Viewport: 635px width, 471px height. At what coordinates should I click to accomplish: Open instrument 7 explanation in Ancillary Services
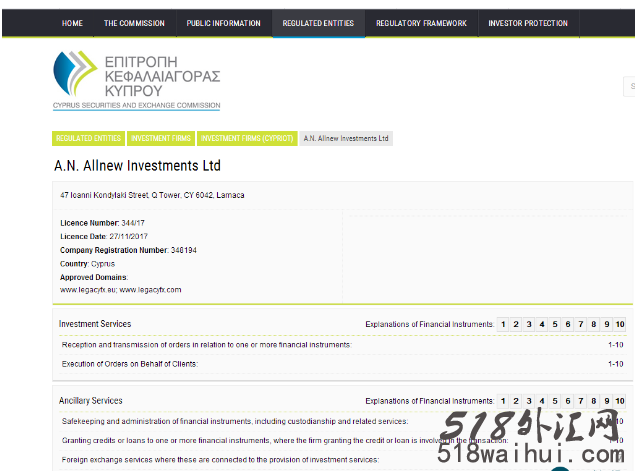point(581,401)
